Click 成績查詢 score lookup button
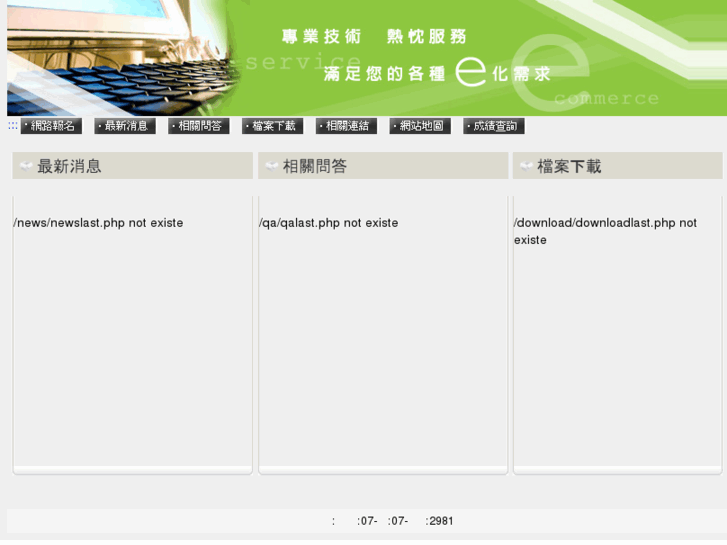 coord(494,126)
